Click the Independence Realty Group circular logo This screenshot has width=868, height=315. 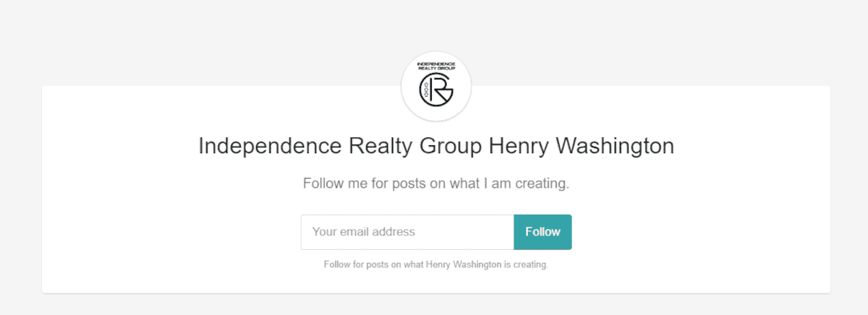pos(436,87)
